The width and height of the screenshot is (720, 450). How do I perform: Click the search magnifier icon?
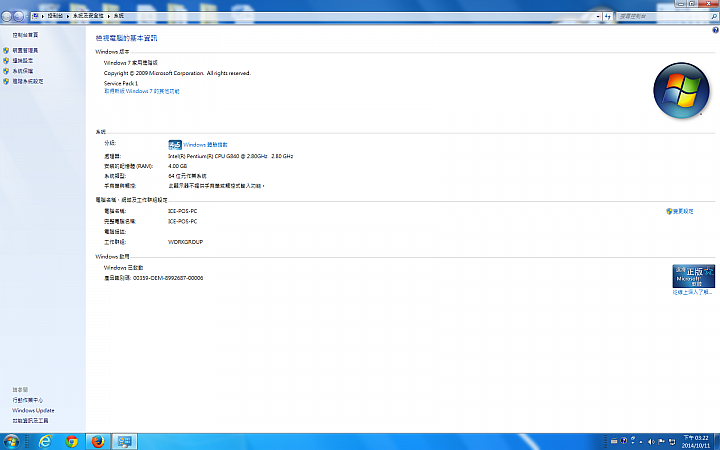714,16
